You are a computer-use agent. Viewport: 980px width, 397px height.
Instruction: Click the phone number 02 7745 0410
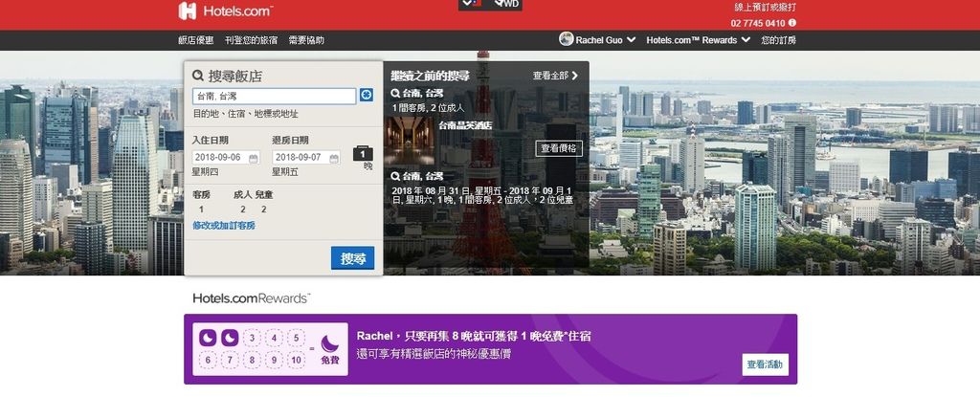click(x=758, y=23)
